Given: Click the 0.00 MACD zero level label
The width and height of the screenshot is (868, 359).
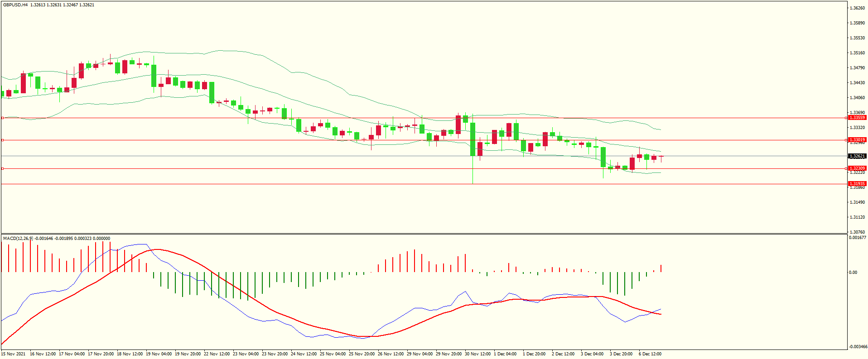Looking at the screenshot, I should (x=853, y=273).
